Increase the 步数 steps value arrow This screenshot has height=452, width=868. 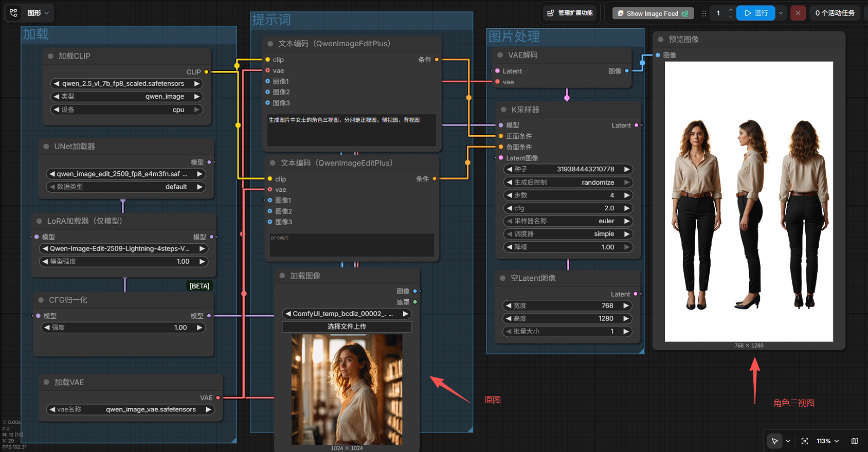(627, 195)
